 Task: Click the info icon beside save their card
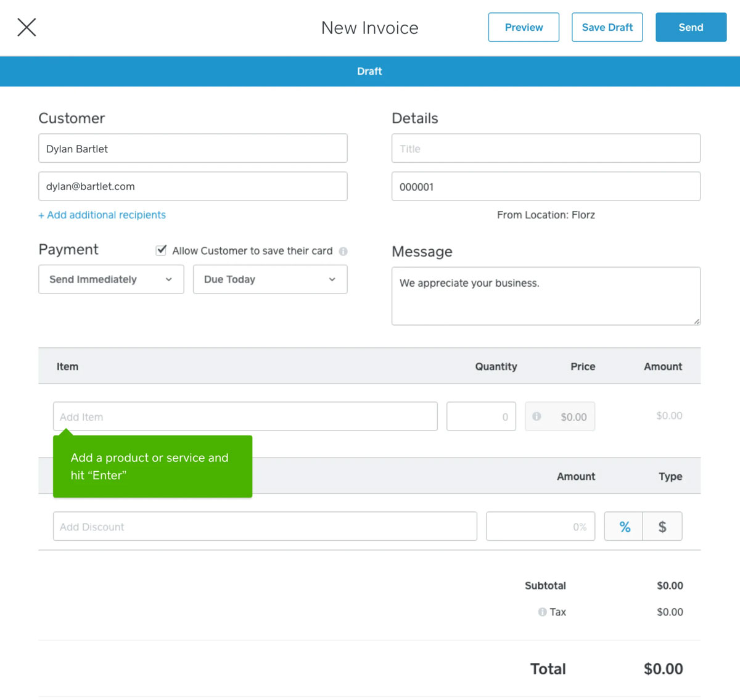tap(344, 251)
